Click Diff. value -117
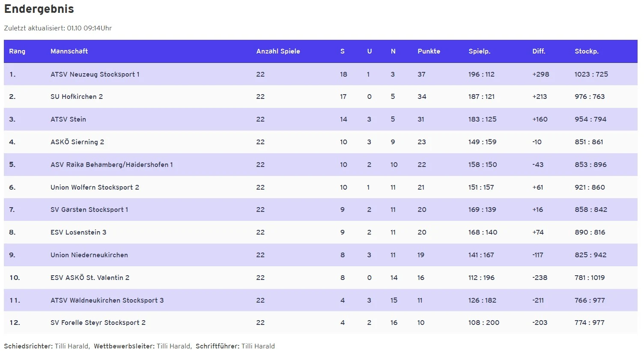 pyautogui.click(x=538, y=255)
